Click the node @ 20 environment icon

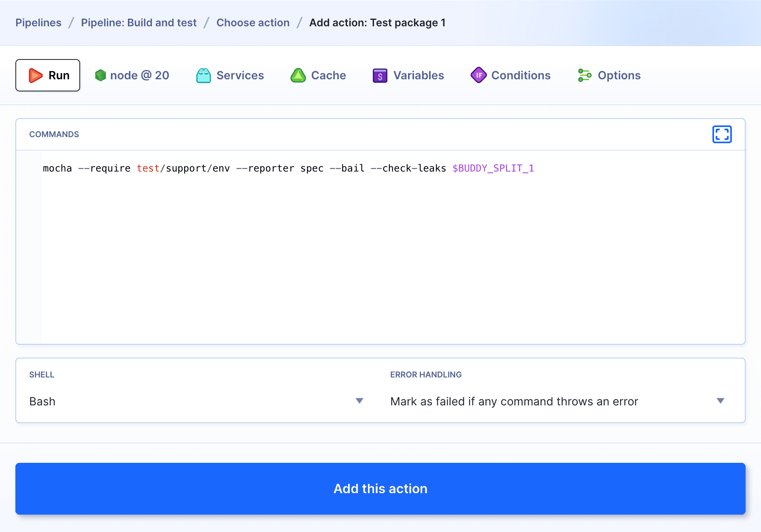[x=100, y=75]
